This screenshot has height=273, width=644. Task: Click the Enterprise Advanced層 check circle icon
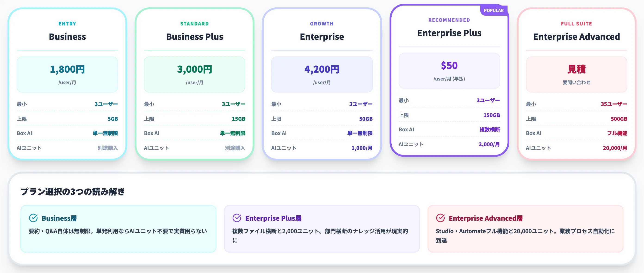pyautogui.click(x=440, y=218)
